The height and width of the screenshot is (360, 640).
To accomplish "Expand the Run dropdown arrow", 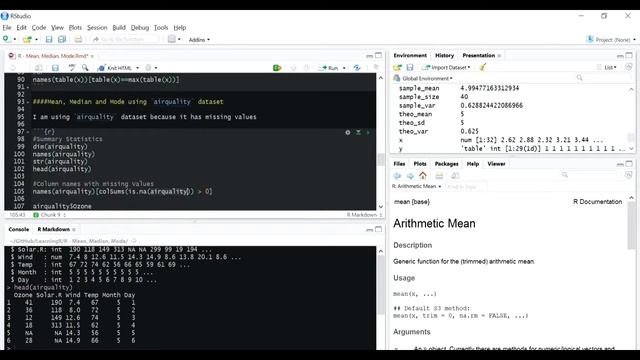I will coord(344,68).
